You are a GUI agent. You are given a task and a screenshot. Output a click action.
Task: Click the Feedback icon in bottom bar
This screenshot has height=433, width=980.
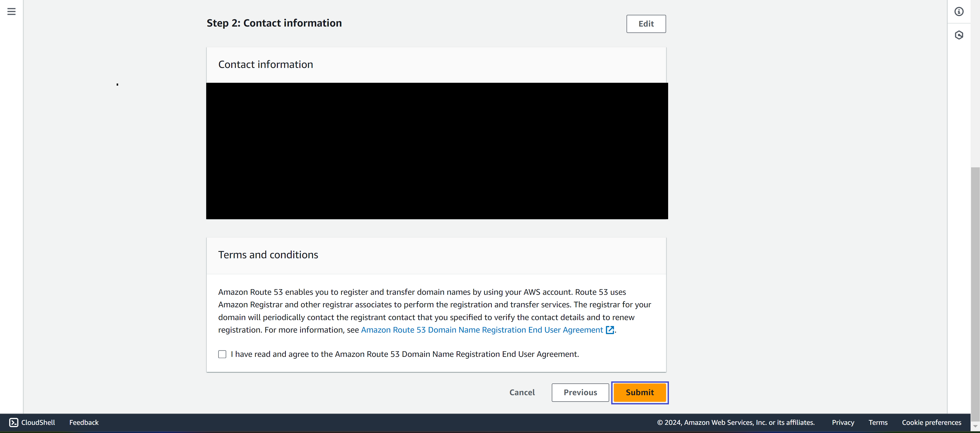pyautogui.click(x=84, y=422)
